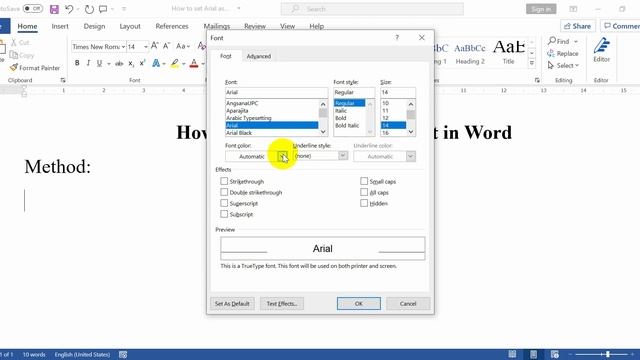Expand the Underline style dropdown
The height and width of the screenshot is (360, 640).
pyautogui.click(x=343, y=156)
